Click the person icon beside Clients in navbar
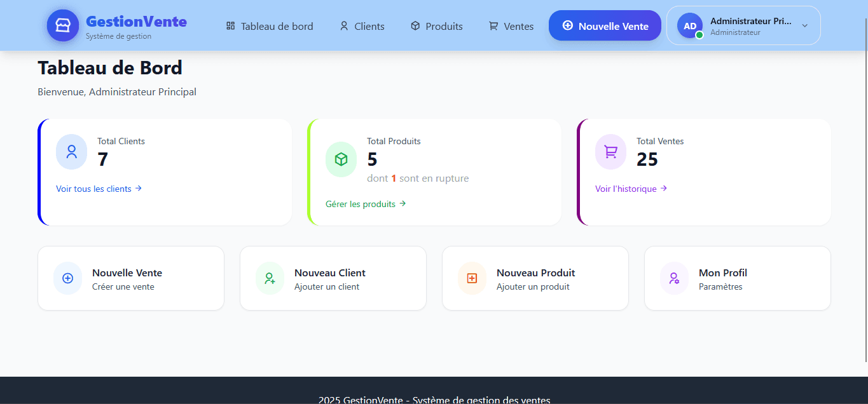Screen dimensions: 868x404 tap(344, 26)
